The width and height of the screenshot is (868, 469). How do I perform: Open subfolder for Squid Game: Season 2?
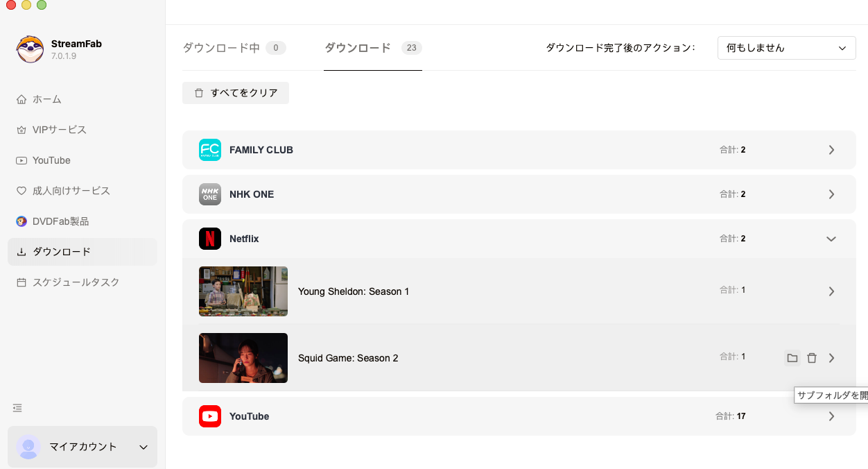(x=792, y=358)
